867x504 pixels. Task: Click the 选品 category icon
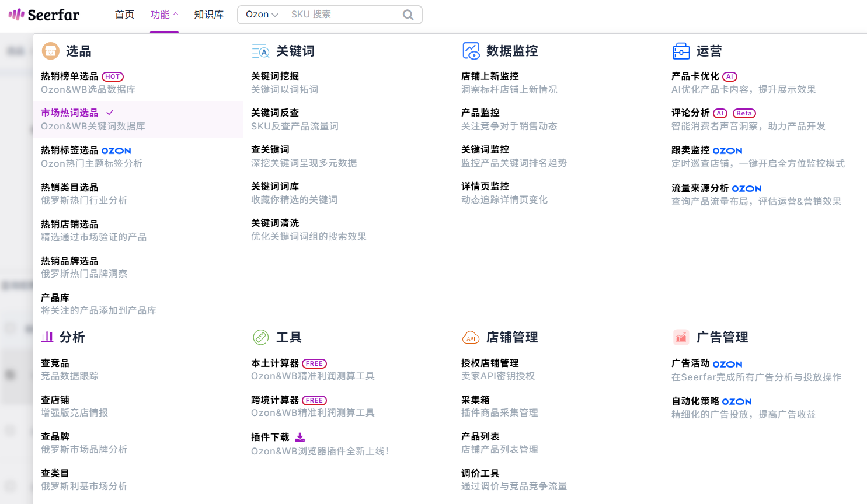pyautogui.click(x=51, y=51)
